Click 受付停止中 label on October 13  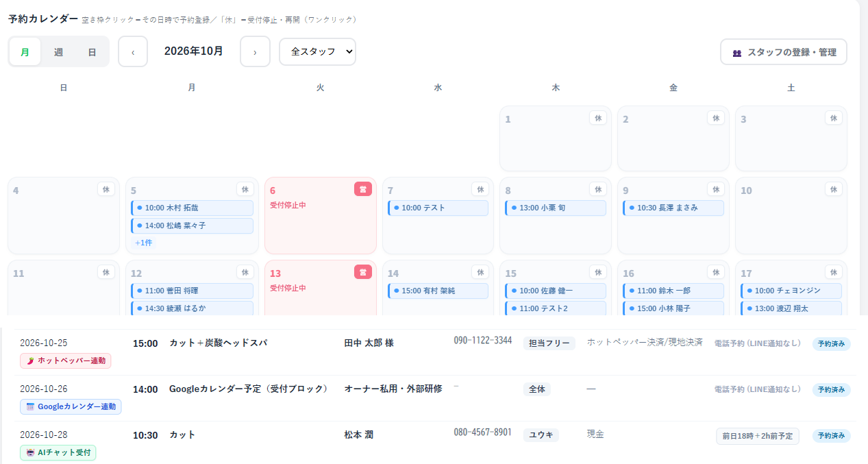pos(288,288)
